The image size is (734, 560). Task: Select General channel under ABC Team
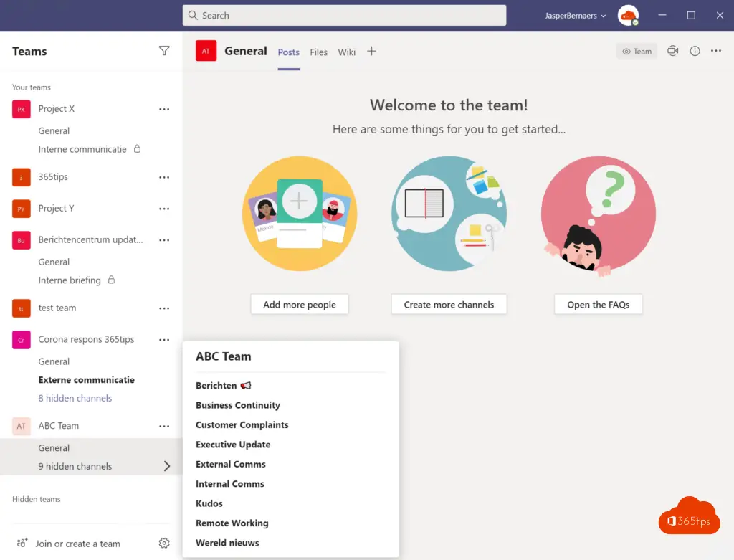click(x=54, y=448)
